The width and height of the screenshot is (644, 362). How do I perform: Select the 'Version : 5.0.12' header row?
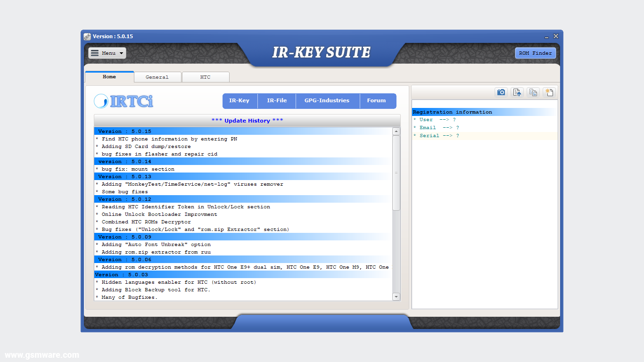tap(243, 199)
